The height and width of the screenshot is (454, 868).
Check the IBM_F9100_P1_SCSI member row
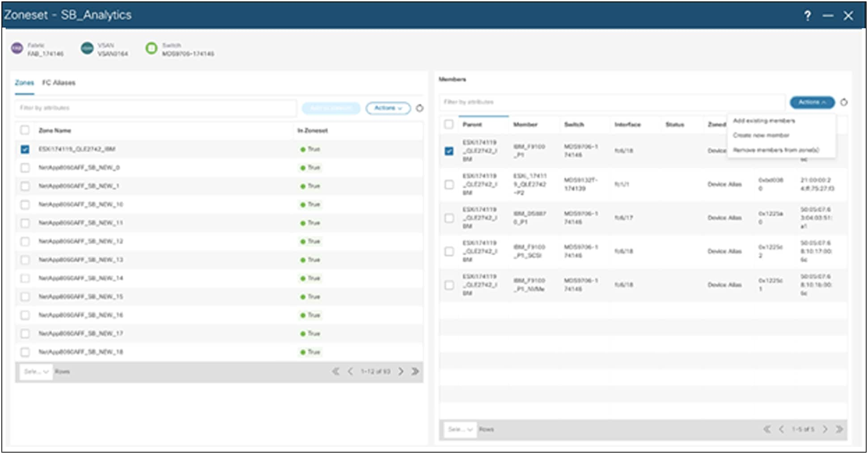(449, 252)
